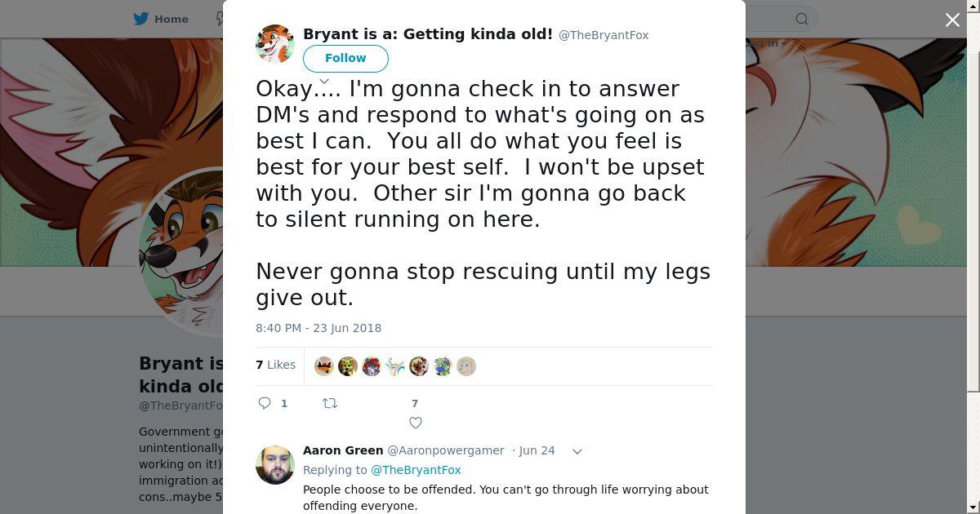Viewport: 980px width, 514px height.
Task: Go to Home in top navigation
Action: (x=162, y=19)
